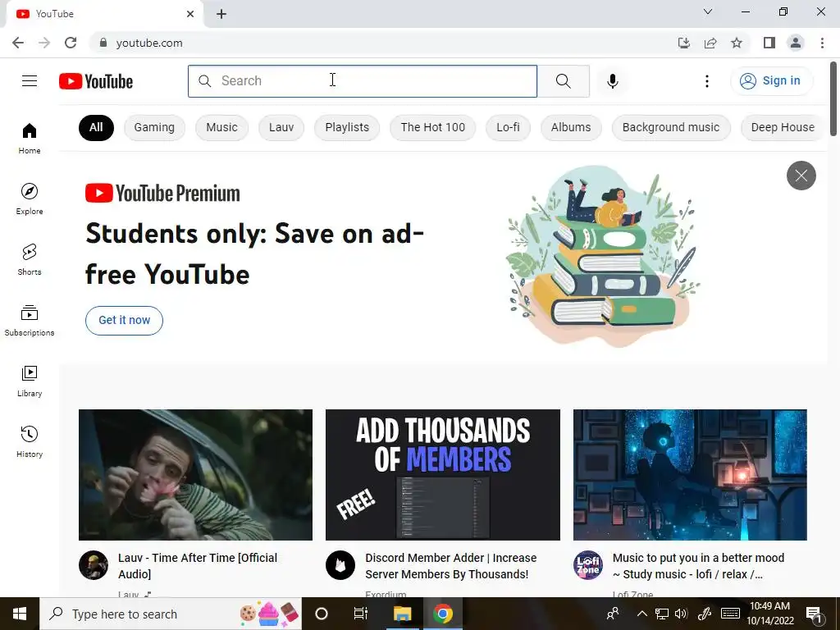Open Chrome profile avatar

point(796,43)
